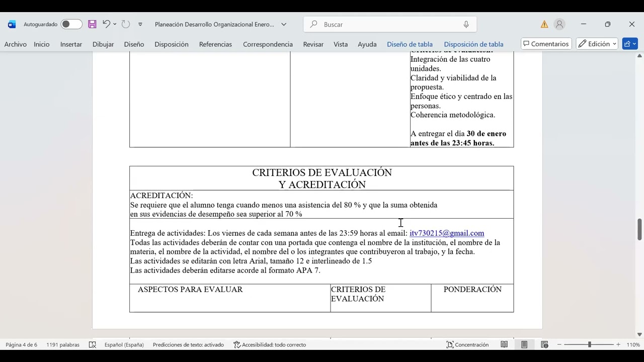This screenshot has height=362, width=644.
Task: Click the 110% zoom level
Action: click(x=633, y=345)
